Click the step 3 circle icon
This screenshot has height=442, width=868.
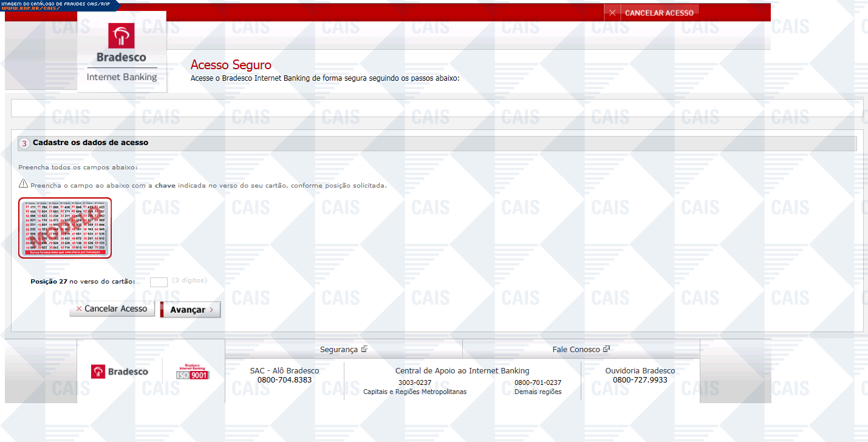[24, 144]
